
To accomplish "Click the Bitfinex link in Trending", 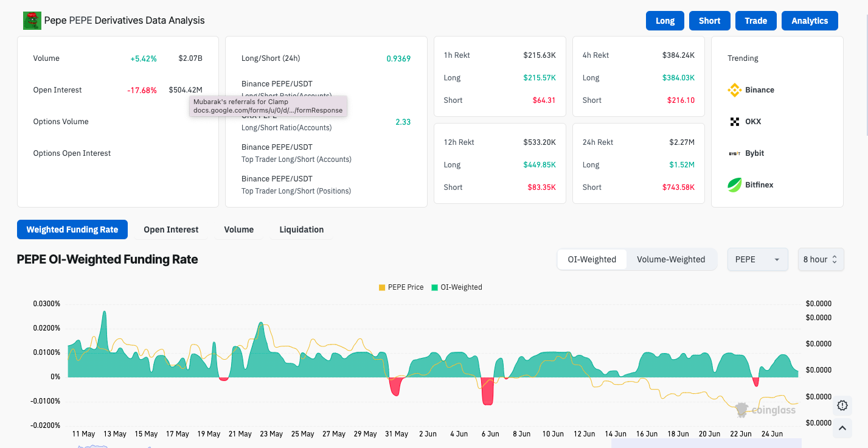I will click(759, 185).
